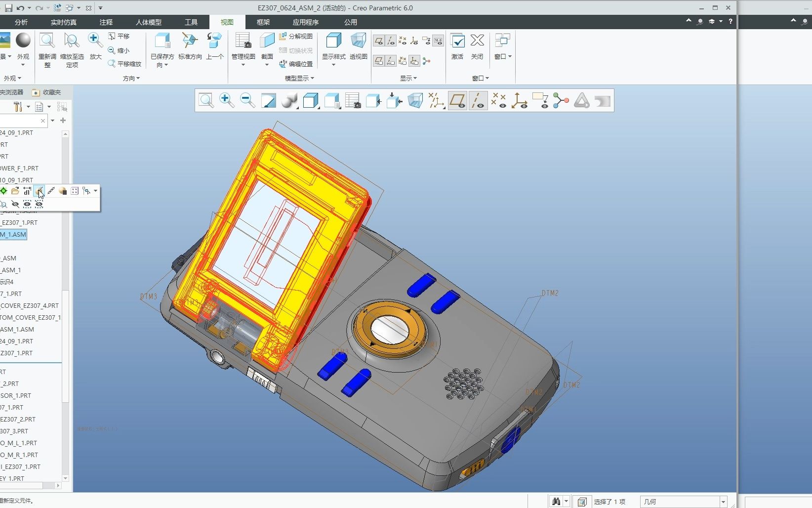Open View Manager icon on graphics toolbar

(353, 101)
